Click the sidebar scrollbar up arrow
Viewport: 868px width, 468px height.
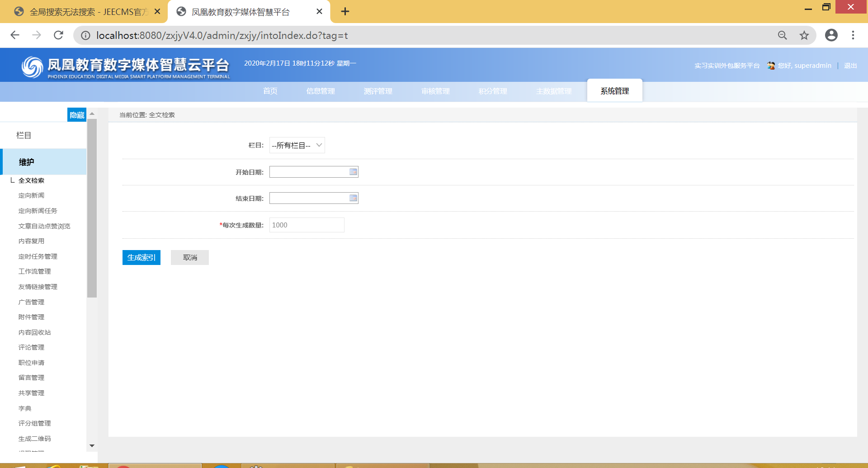click(x=92, y=113)
